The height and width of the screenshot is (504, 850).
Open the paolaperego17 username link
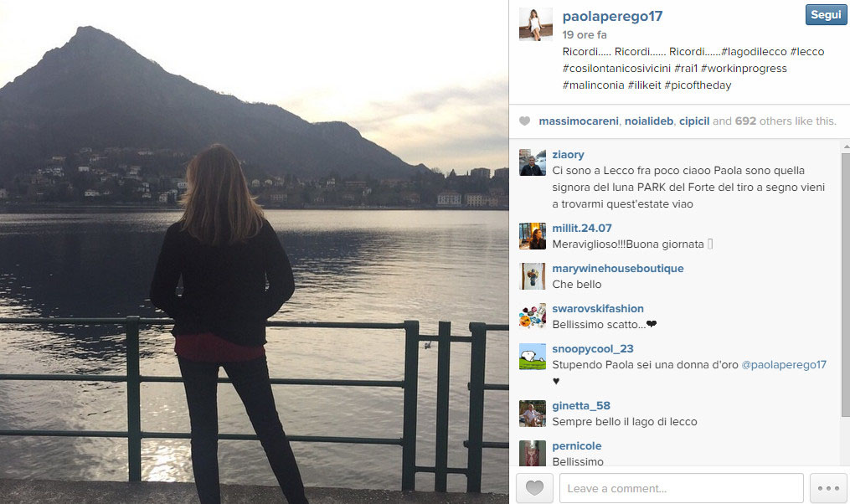pos(612,16)
